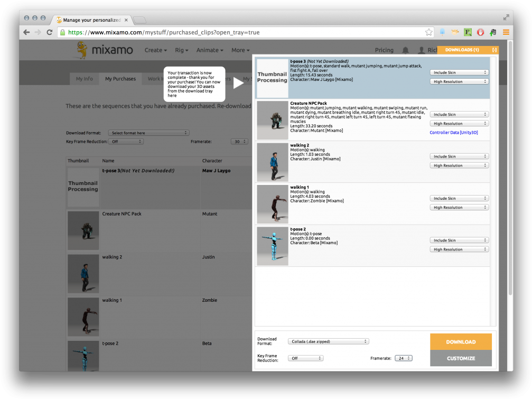Click the bookmark star in the address bar
The height and width of the screenshot is (399, 532).
(x=429, y=32)
